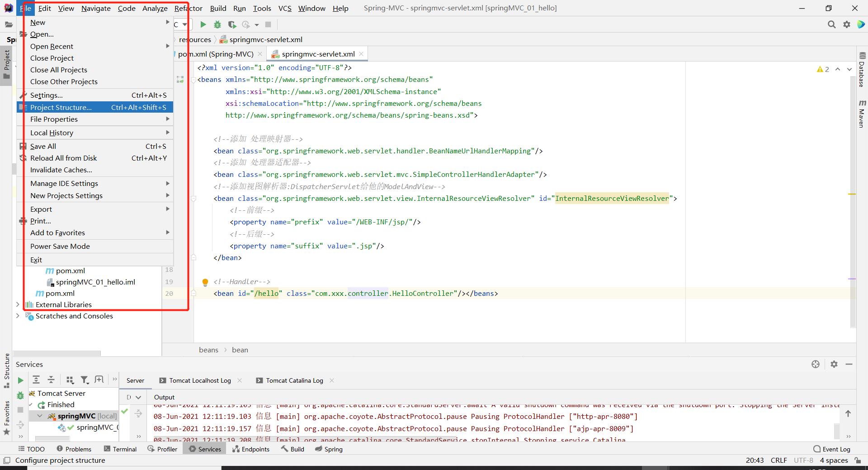Image resolution: width=868 pixels, height=470 pixels.
Task: Open the Tomcat Localhost Log tab
Action: click(200, 380)
